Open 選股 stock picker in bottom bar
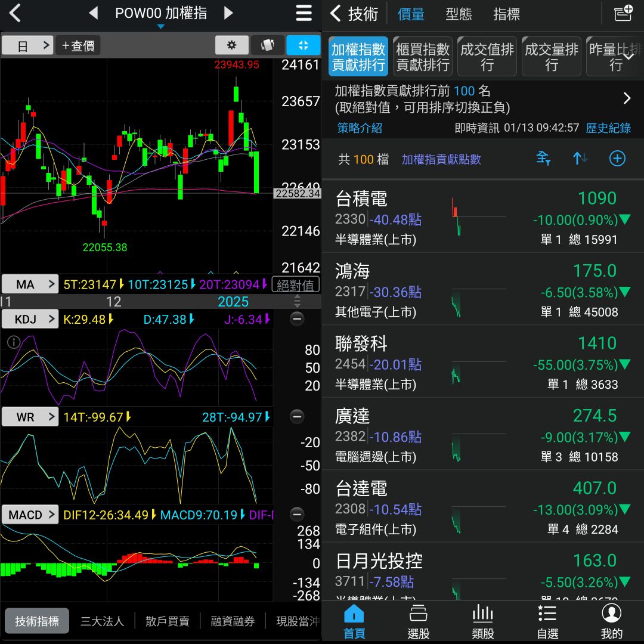The height and width of the screenshot is (644, 644). point(419,621)
